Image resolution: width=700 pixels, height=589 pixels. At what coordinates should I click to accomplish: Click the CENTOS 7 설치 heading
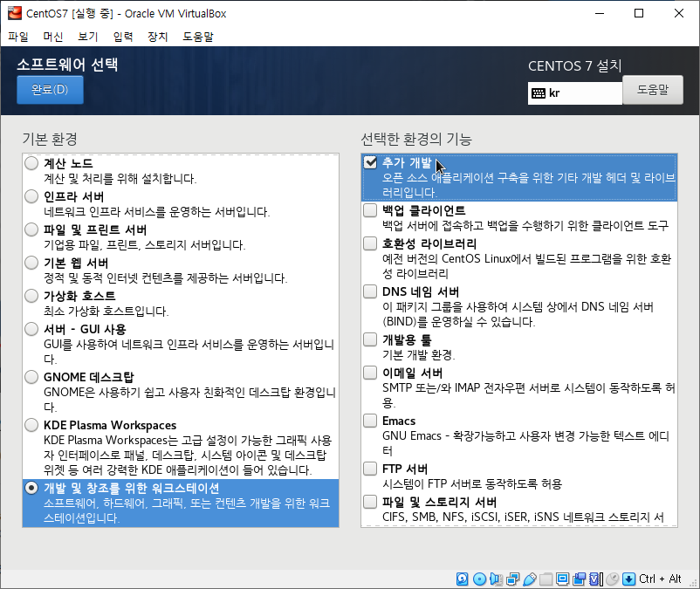[x=575, y=66]
